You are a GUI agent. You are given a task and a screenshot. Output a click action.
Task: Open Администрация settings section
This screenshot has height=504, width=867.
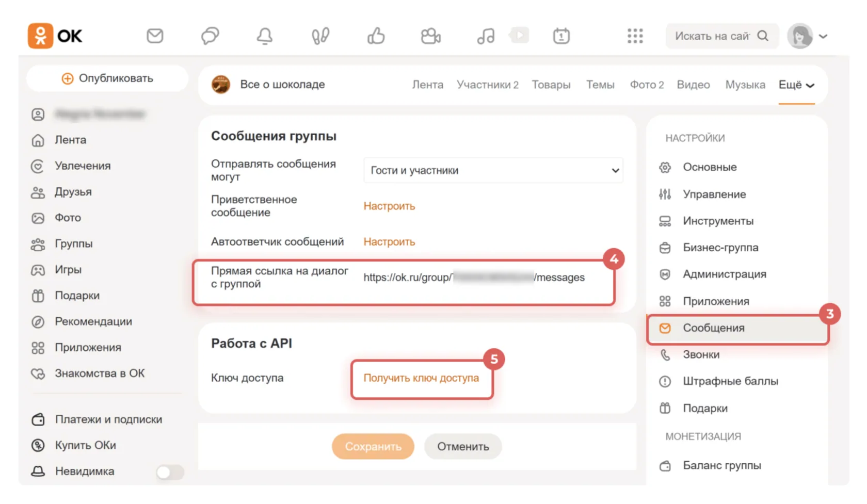click(x=725, y=274)
